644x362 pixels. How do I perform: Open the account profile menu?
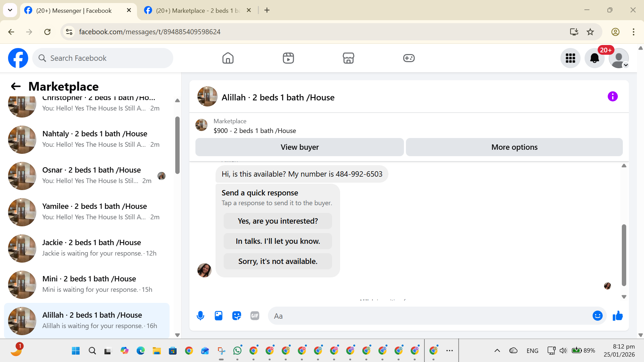(619, 58)
